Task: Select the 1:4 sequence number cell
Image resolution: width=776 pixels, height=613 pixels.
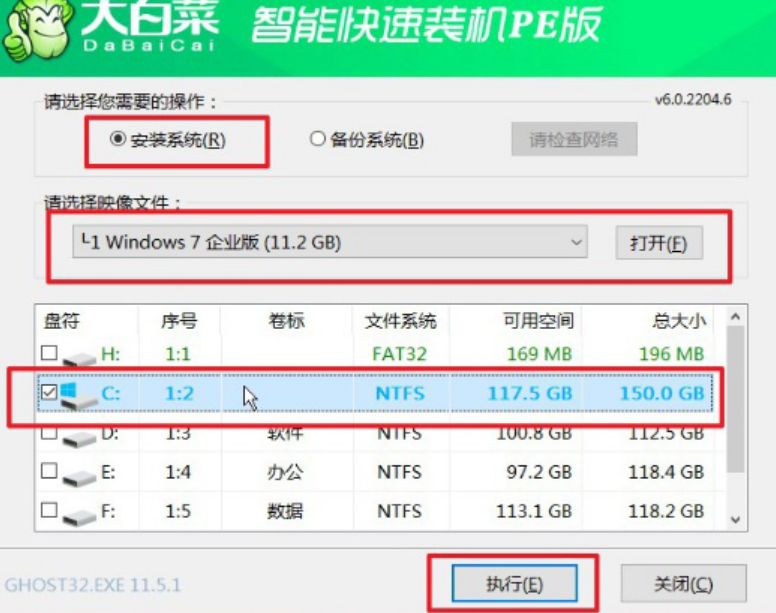Action: (178, 472)
